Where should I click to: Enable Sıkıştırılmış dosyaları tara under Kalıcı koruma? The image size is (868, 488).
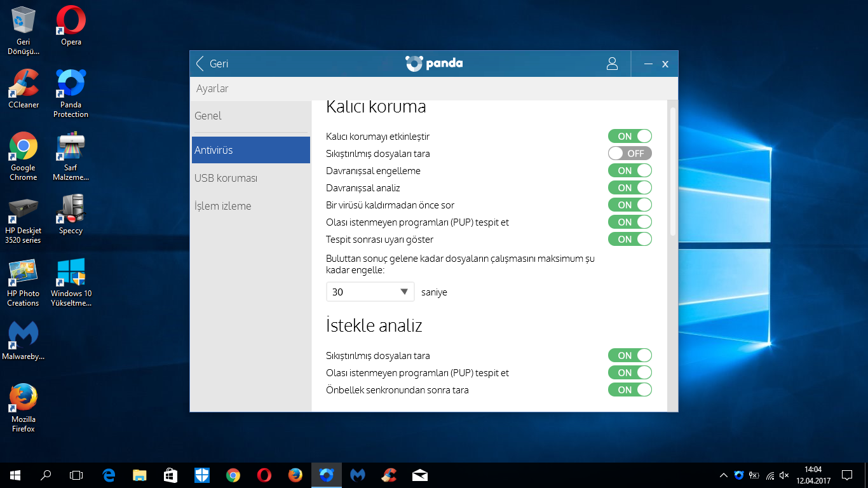(x=630, y=153)
